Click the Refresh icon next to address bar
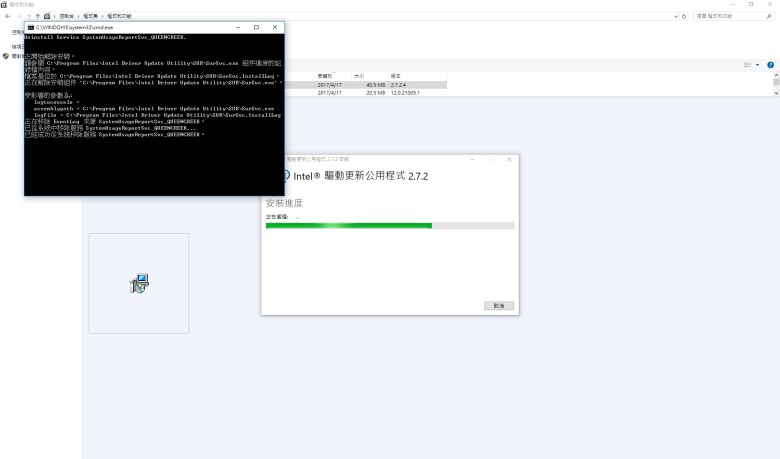This screenshot has height=459, width=780. click(x=684, y=16)
